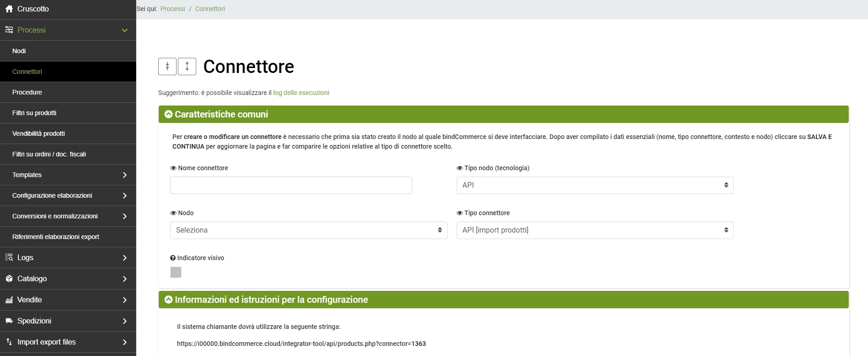Screen dimensions: 868x356
Task: Click the Logs icon in sidebar
Action: (9, 257)
